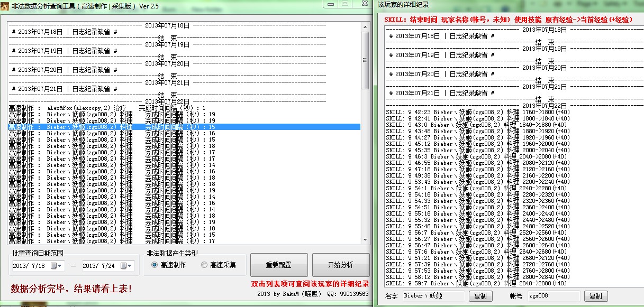Select the 高速制作 radio option
This screenshot has height=307, width=644.
(x=155, y=265)
